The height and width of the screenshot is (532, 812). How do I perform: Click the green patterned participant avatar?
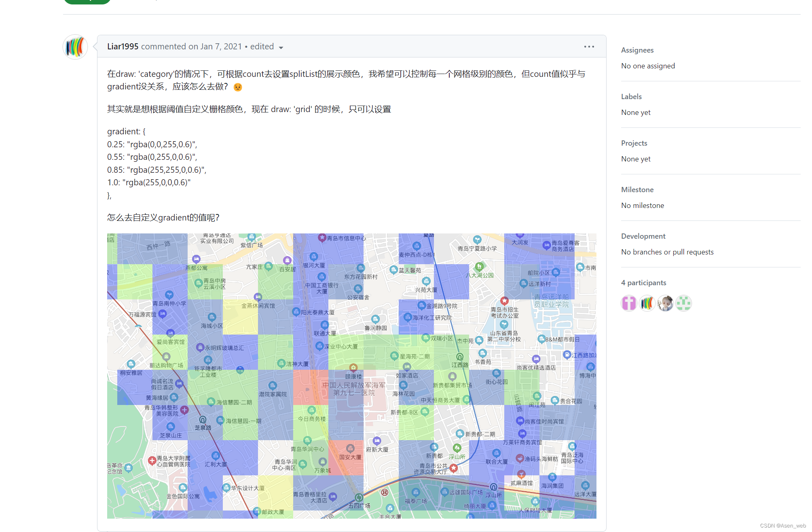point(683,303)
